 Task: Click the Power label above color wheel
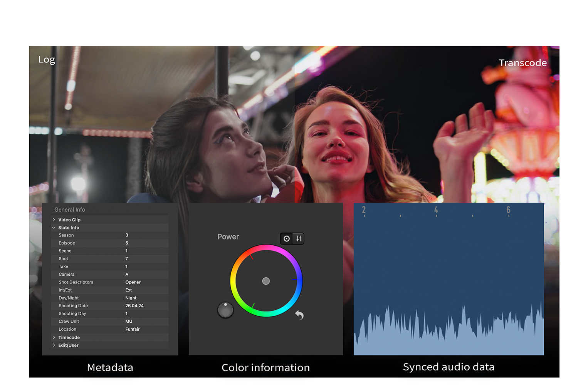click(x=228, y=237)
